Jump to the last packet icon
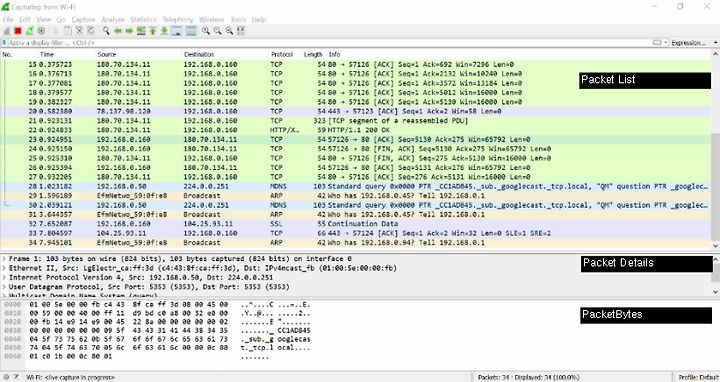This screenshot has height=382, width=720. (x=164, y=31)
